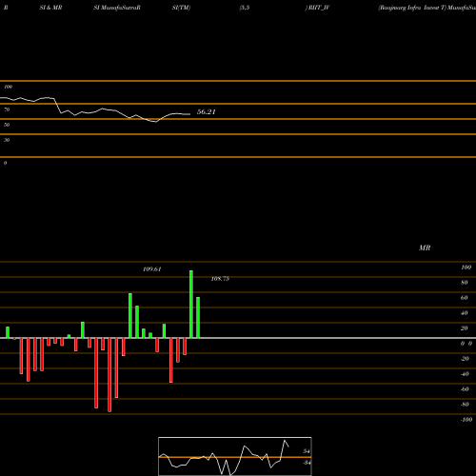Image resolution: width=476 pixels, height=476 pixels.
Task: Click the MR heading label
Action: click(x=425, y=248)
